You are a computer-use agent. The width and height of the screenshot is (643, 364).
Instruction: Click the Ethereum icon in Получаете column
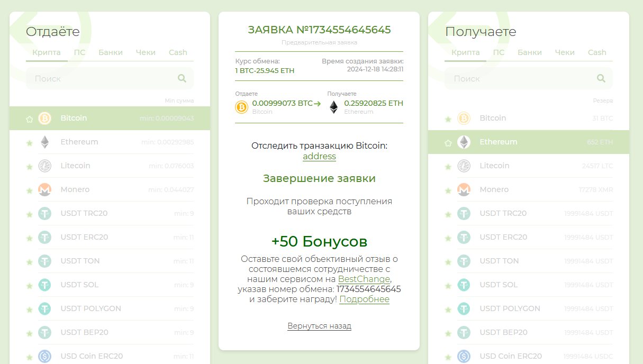coord(464,141)
